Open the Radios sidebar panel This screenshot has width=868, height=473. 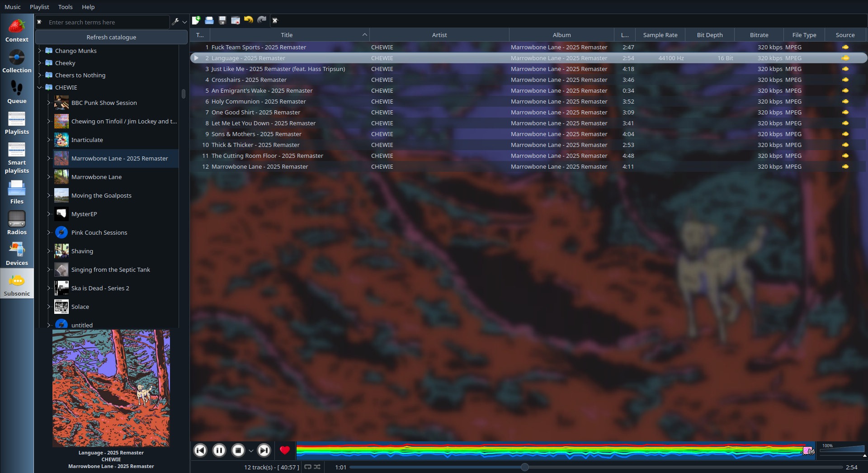point(17,222)
